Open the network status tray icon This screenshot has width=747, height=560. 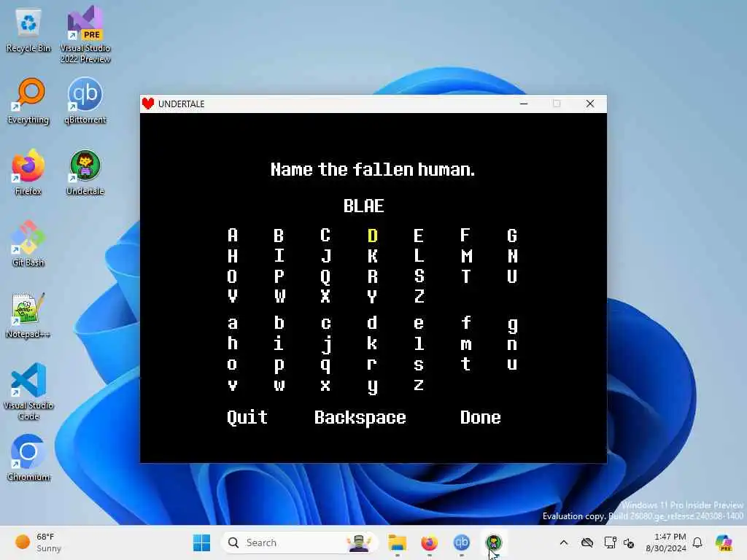tap(610, 542)
